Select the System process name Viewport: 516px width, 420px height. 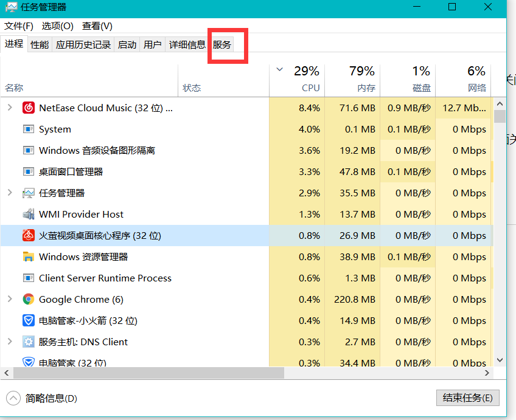55,129
